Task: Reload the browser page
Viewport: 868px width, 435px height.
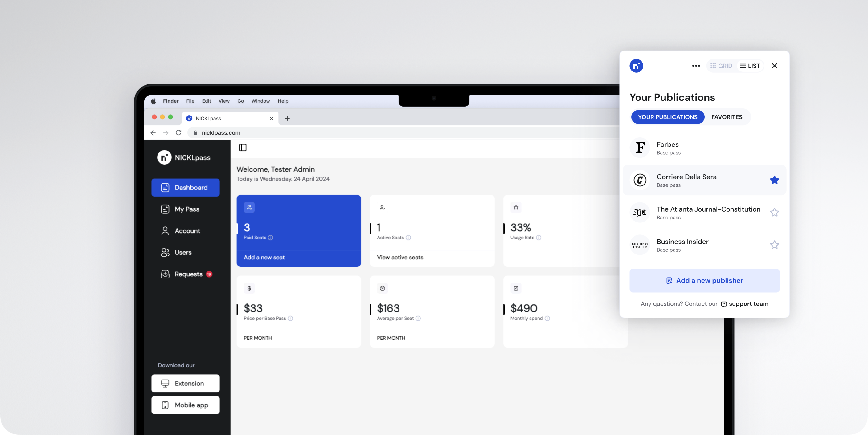Action: 178,133
